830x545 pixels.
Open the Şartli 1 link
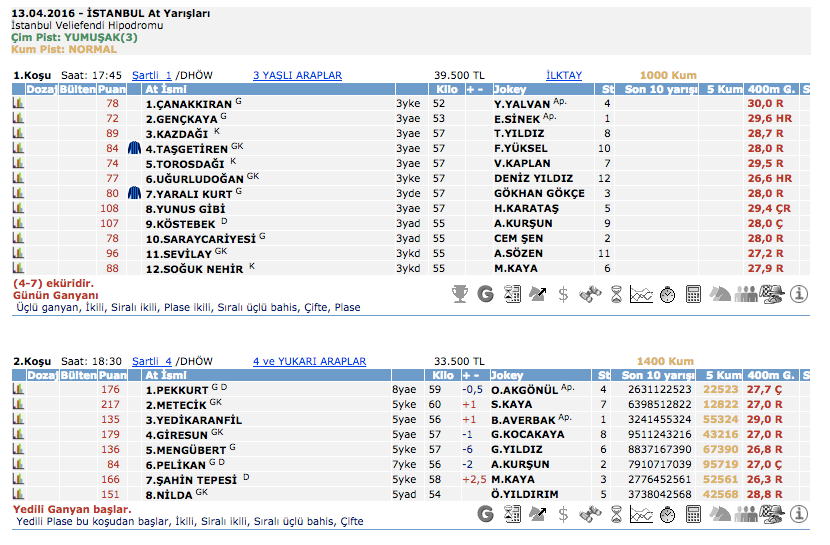152,75
